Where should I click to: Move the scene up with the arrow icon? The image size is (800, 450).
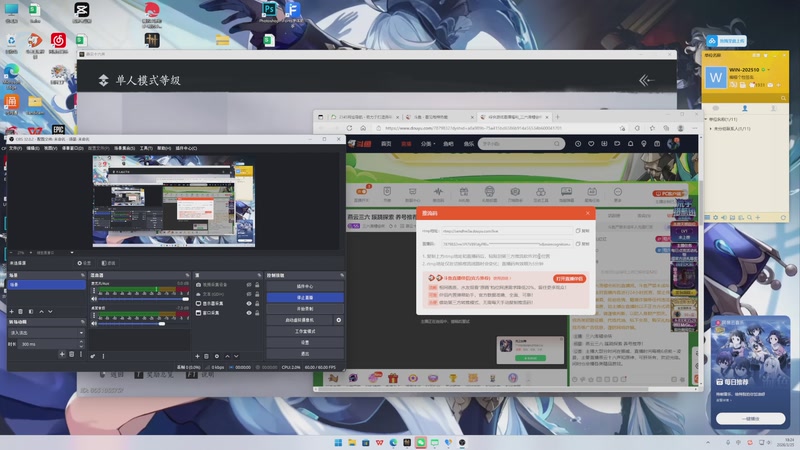coord(41,311)
